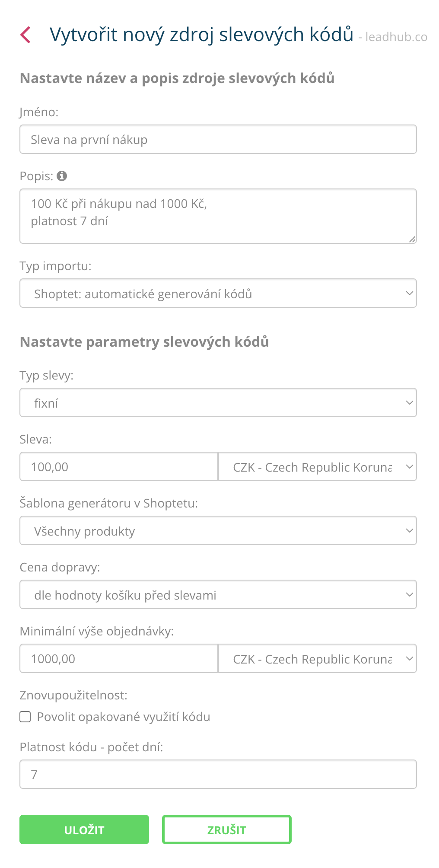The height and width of the screenshot is (868, 439).
Task: Click the ULOŽIT button
Action: tap(84, 830)
